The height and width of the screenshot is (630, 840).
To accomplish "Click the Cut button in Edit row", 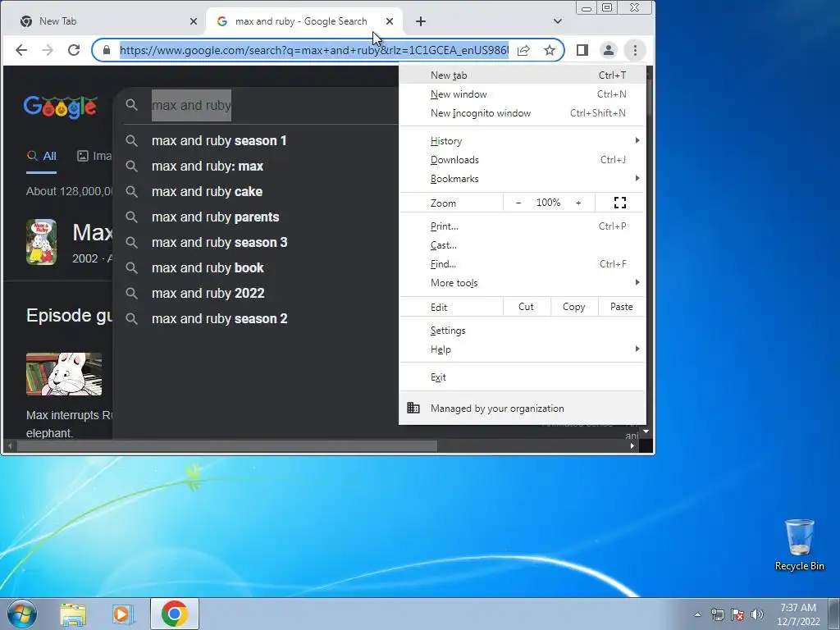I will [526, 307].
